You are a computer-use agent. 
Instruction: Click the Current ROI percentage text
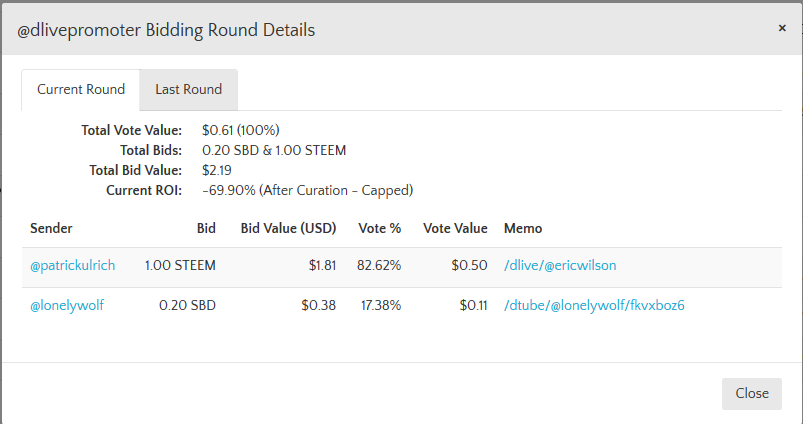307,190
